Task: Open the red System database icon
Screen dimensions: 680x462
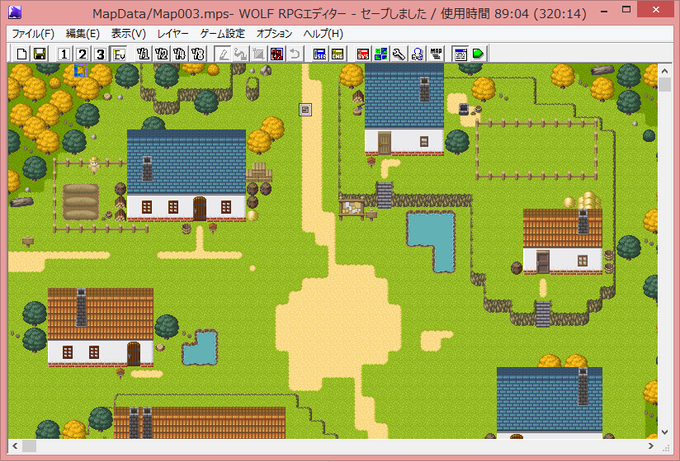Action: tap(363, 54)
